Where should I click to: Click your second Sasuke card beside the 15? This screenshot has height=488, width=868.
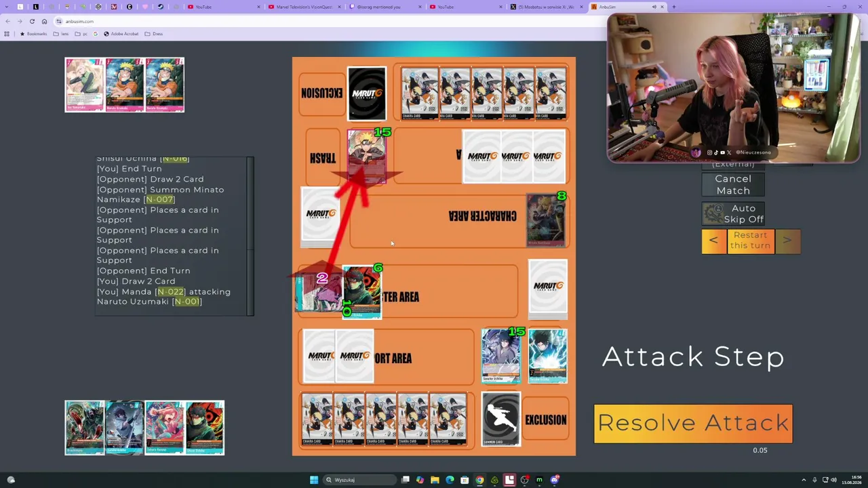tap(548, 356)
